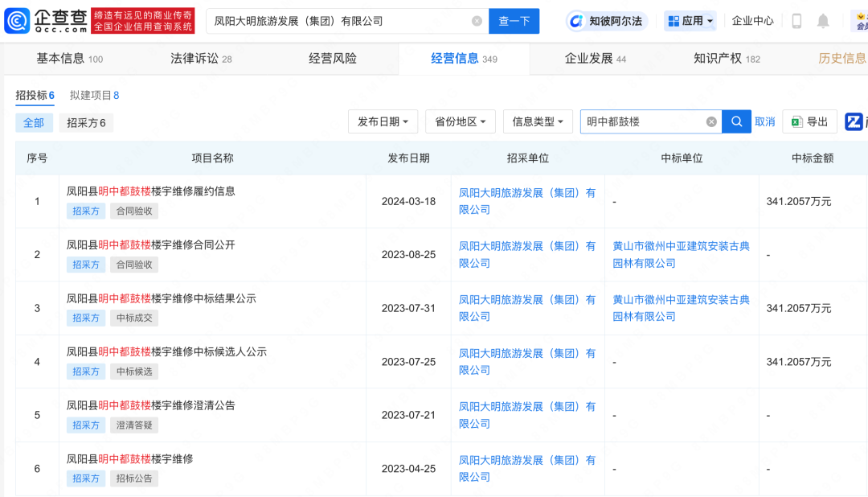This screenshot has width=868, height=497.
Task: Click date cell 2024-03-18
Action: [x=408, y=201]
